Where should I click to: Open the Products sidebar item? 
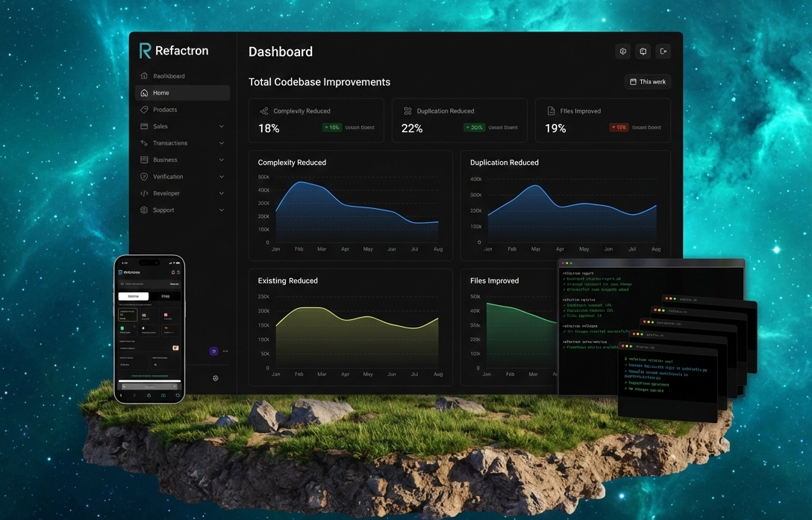coord(165,110)
